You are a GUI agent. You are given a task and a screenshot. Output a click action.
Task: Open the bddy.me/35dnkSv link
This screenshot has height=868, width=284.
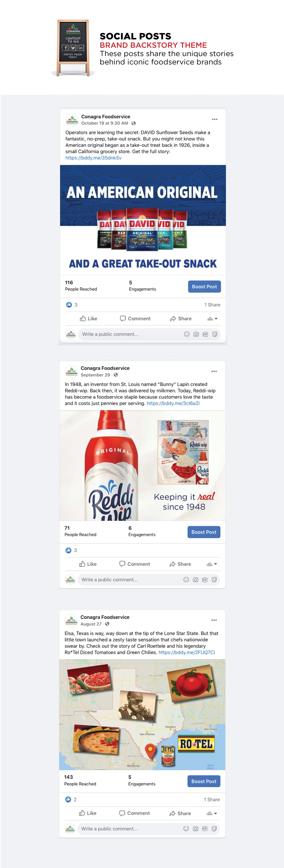[93, 158]
